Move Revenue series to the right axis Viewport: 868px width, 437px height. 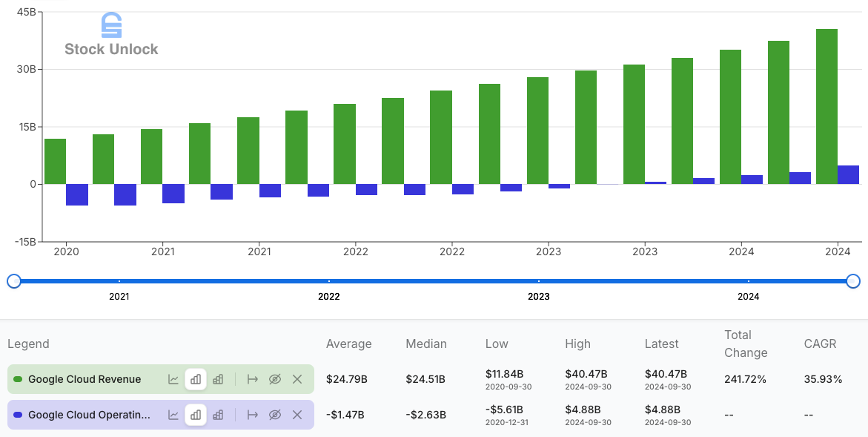coord(252,379)
